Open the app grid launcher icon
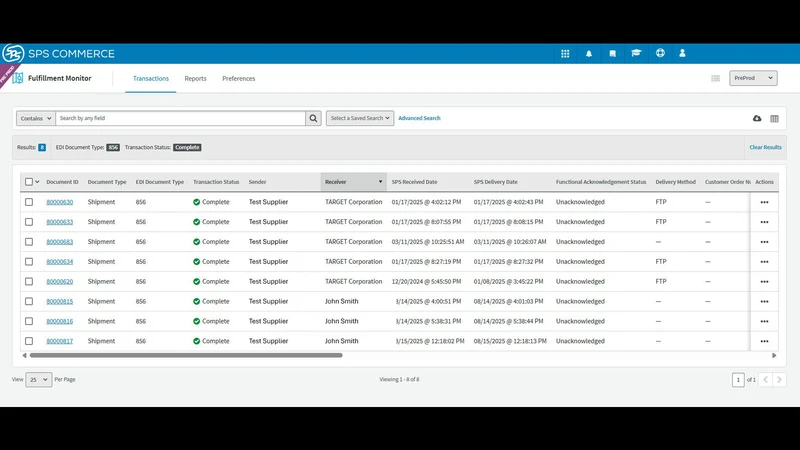 click(x=565, y=54)
